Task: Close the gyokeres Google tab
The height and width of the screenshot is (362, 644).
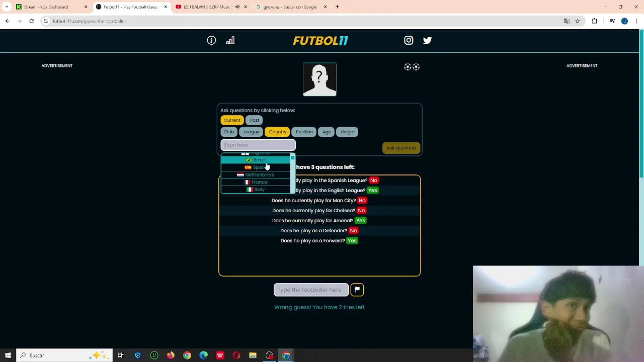Action: click(x=325, y=7)
